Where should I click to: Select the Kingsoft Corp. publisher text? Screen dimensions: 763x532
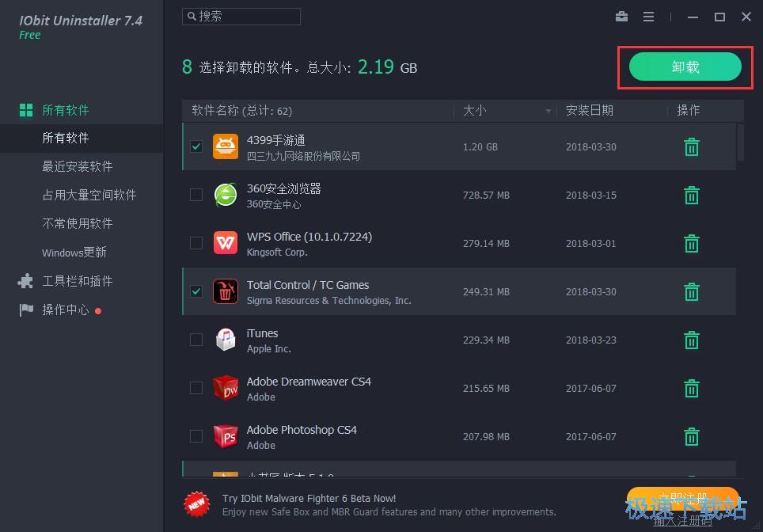click(277, 252)
